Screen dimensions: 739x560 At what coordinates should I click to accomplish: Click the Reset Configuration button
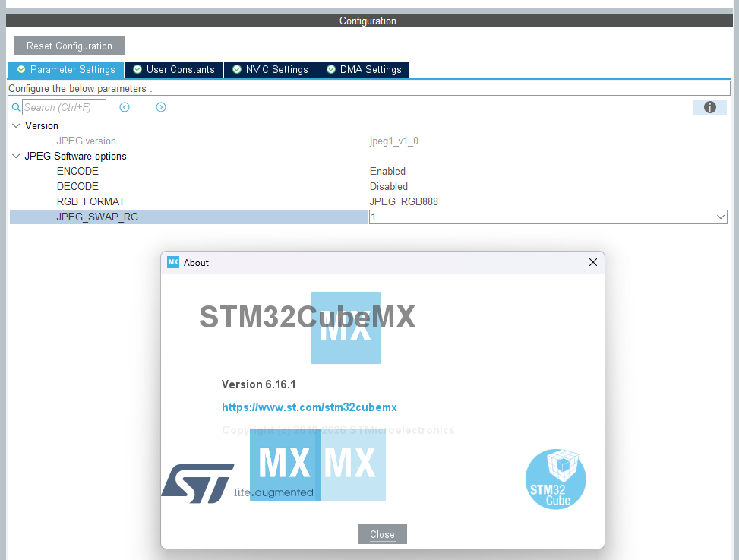click(69, 46)
